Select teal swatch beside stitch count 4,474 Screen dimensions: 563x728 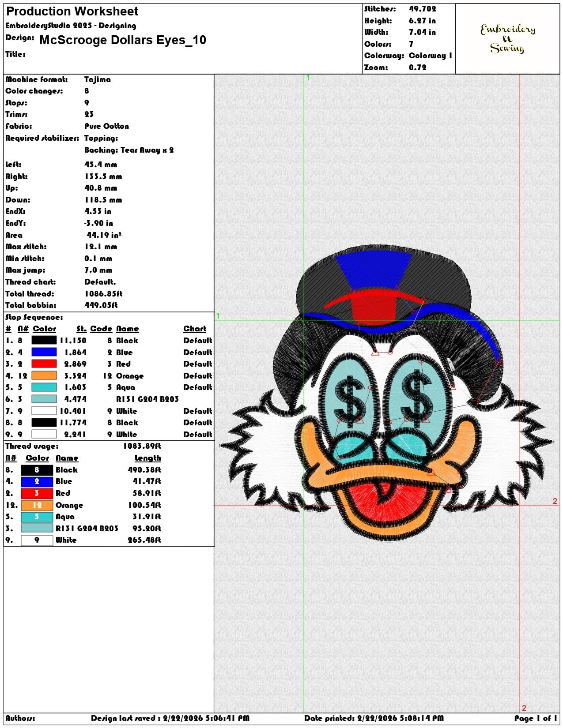tap(44, 399)
